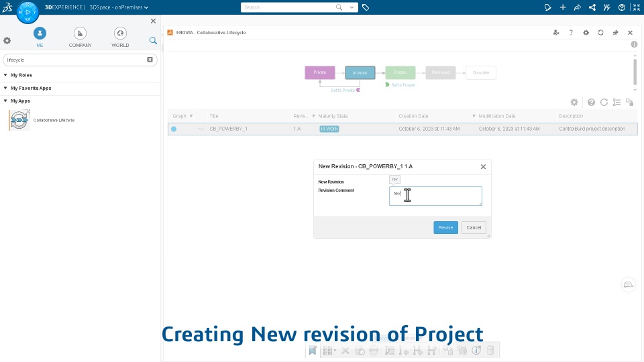644x362 pixels.
Task: Open the WORLD section
Action: [120, 37]
